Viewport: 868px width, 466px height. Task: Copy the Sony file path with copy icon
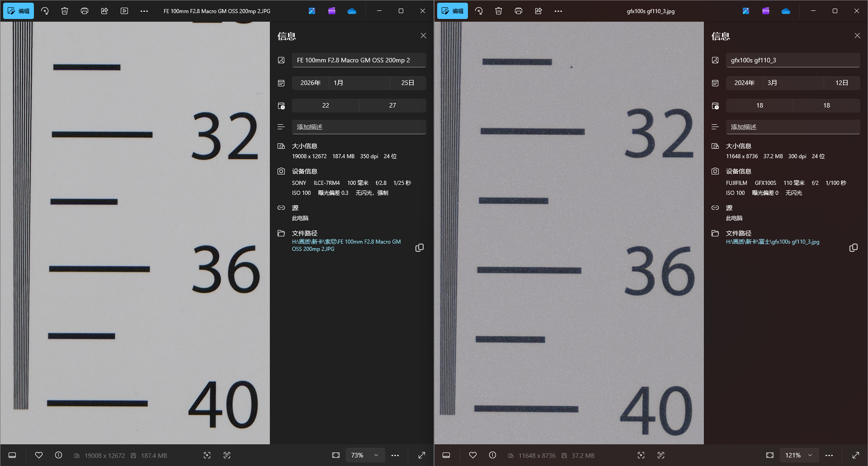coord(420,248)
